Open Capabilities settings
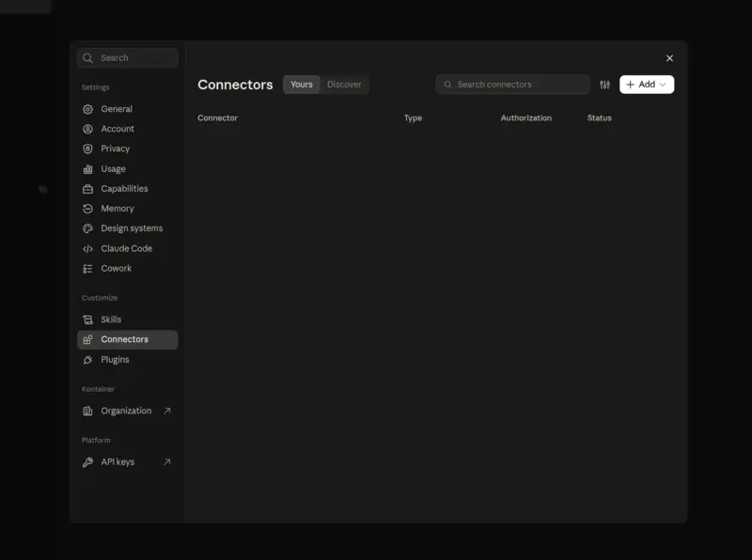The image size is (752, 560). (128, 189)
